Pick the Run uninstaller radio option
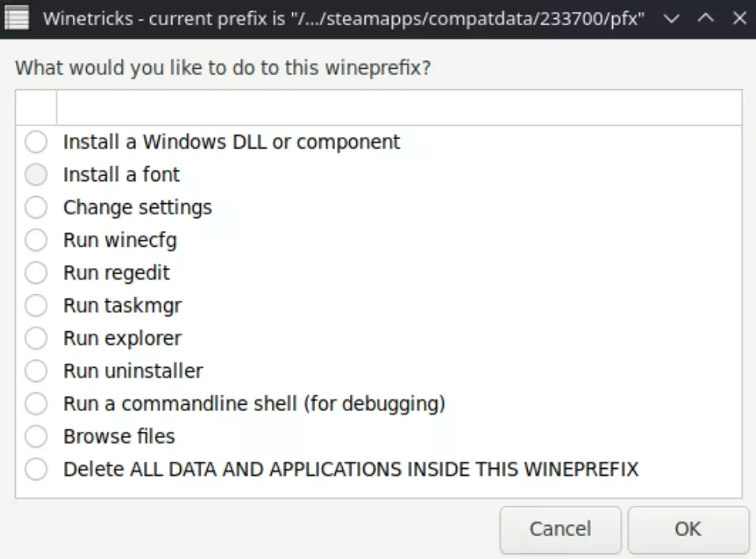This screenshot has height=559, width=756. pyautogui.click(x=36, y=371)
